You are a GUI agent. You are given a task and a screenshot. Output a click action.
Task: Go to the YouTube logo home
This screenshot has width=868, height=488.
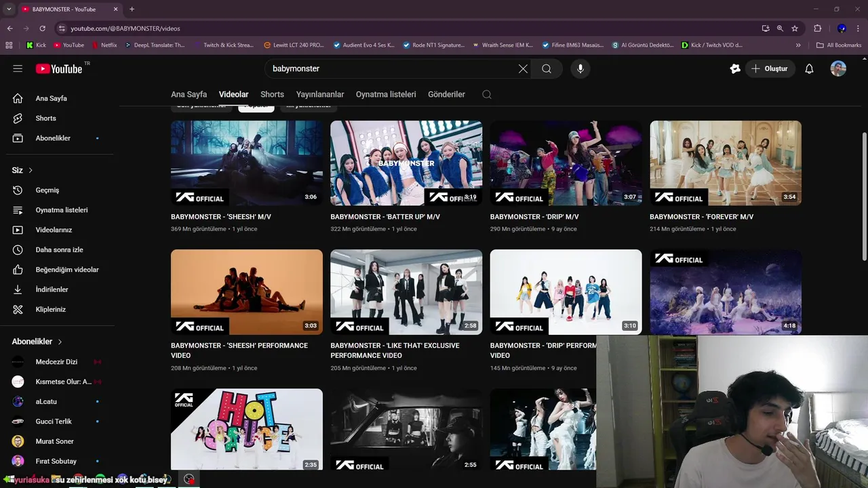[x=59, y=68]
